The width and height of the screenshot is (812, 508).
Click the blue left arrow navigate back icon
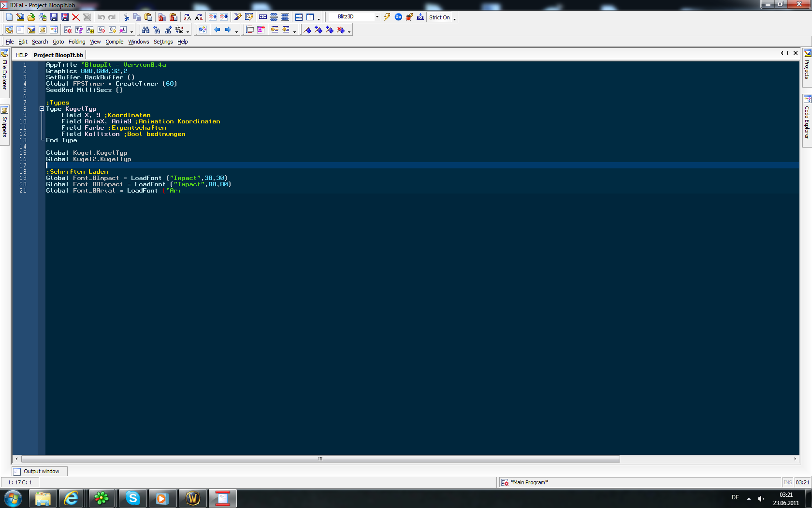217,30
